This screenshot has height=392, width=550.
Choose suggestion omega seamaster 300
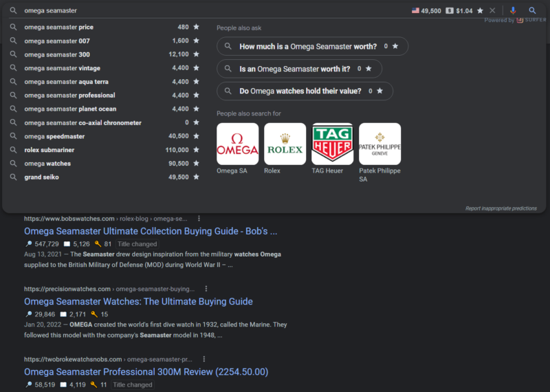pos(57,54)
